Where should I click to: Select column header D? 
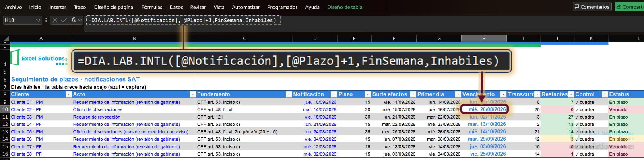pyautogui.click(x=315, y=39)
